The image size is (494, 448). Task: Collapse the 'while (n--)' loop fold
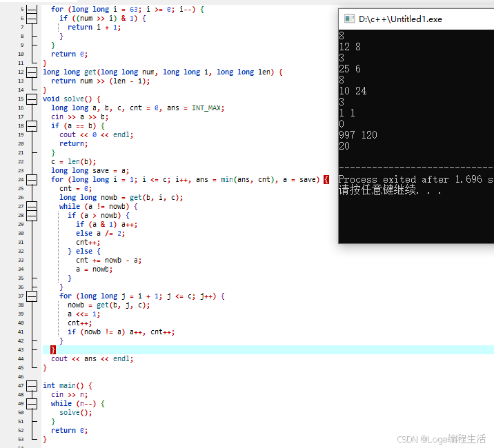[32, 404]
